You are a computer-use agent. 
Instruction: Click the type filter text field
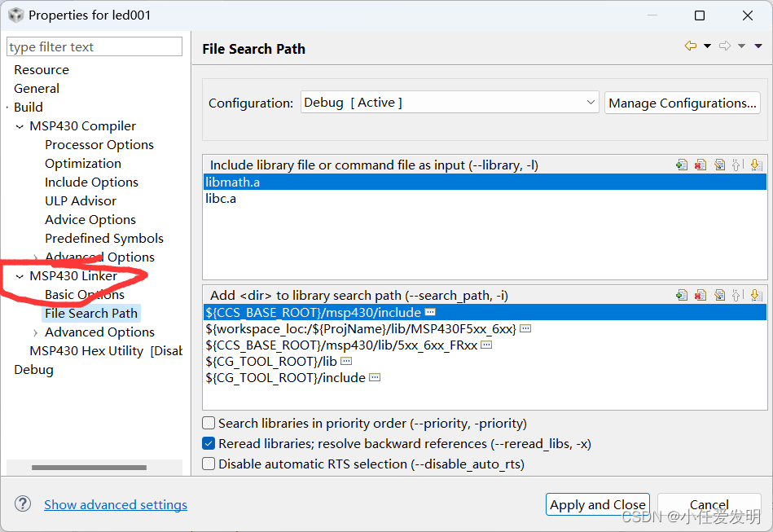pos(94,46)
